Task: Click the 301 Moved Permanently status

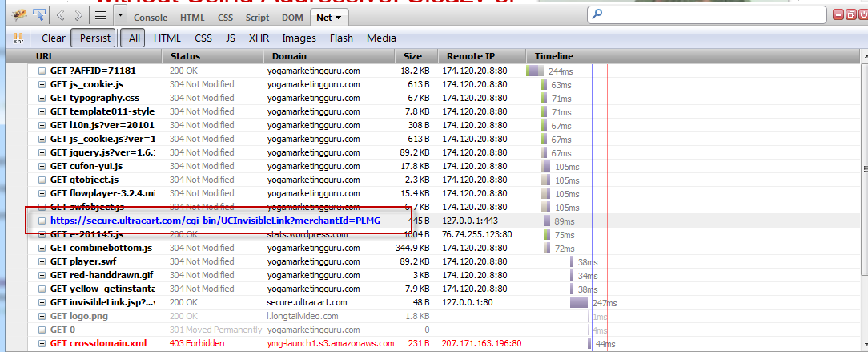Action: coord(216,330)
